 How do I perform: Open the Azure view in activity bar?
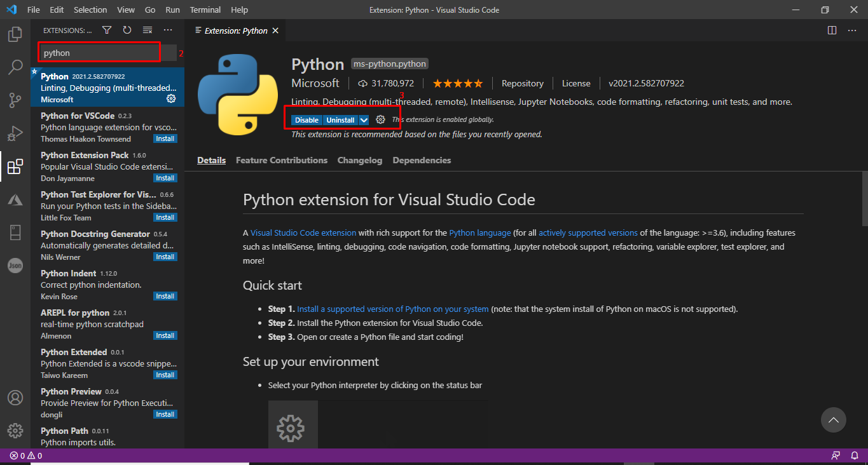tap(15, 200)
